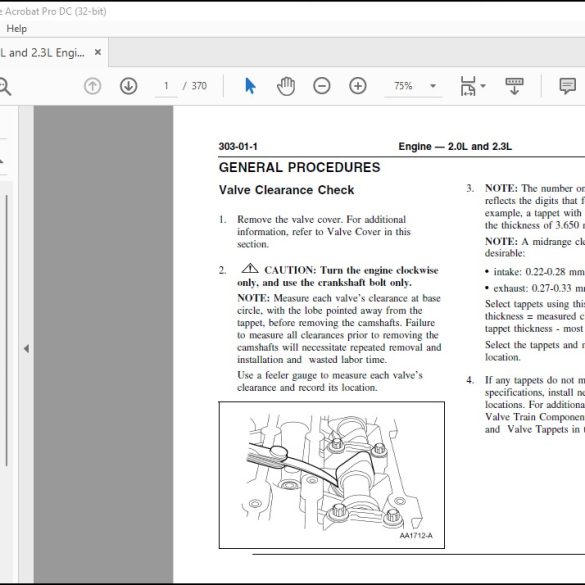The image size is (585, 585).
Task: Go to next page arrow
Action: 128,86
